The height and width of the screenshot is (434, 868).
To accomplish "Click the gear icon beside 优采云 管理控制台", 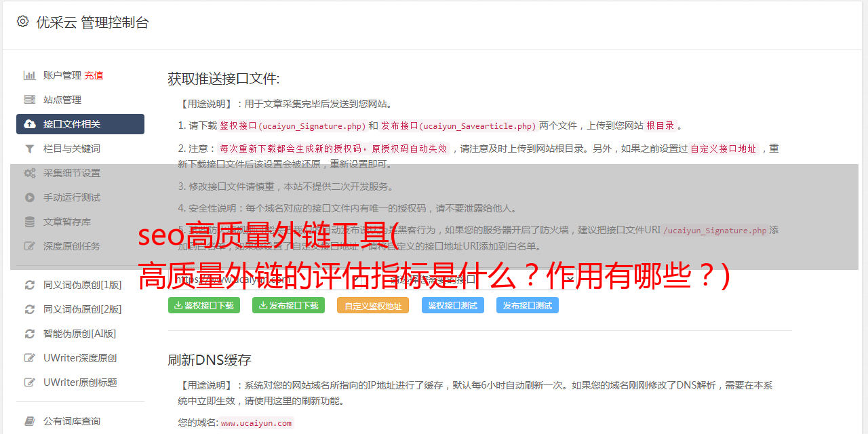I will point(22,22).
